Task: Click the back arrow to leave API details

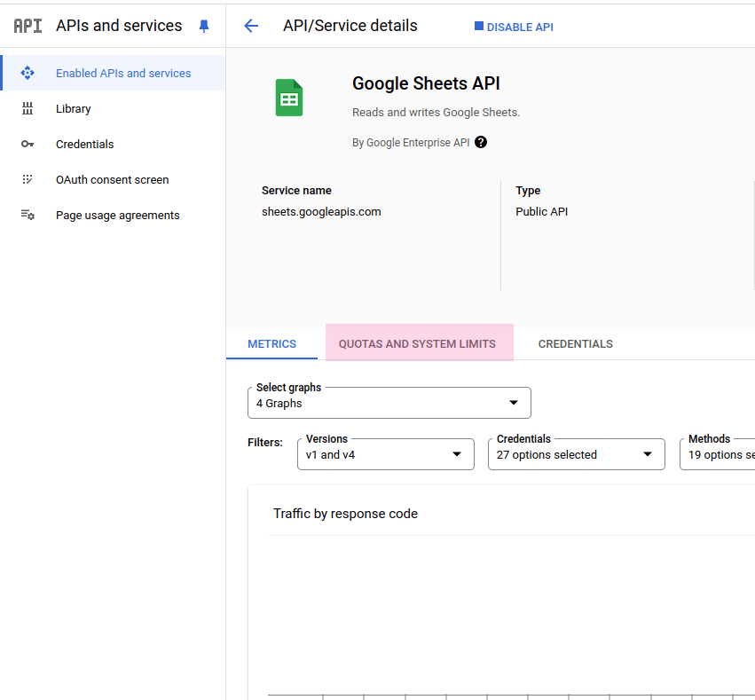Action: (x=251, y=26)
